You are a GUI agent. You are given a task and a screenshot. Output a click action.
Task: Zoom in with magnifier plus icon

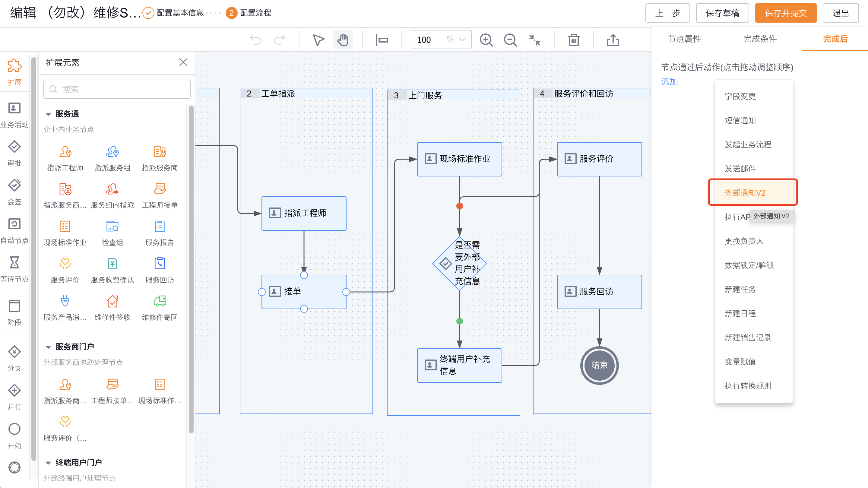pos(486,40)
